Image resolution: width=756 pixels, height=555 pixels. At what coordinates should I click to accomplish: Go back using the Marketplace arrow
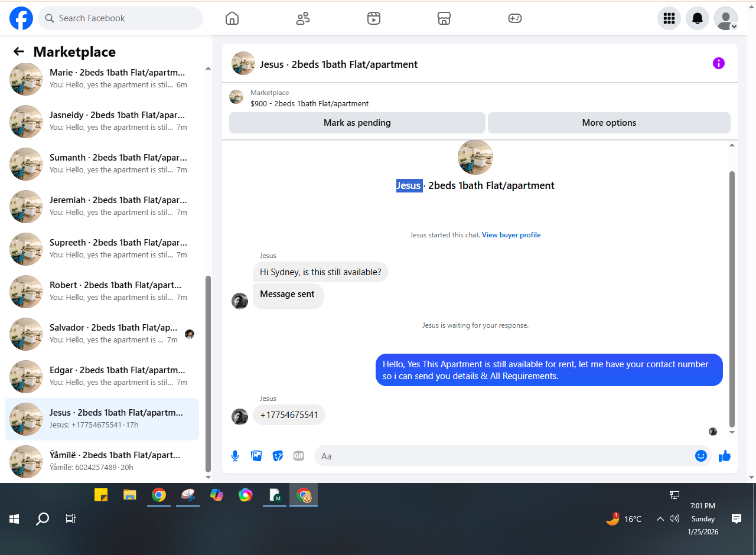pos(19,52)
